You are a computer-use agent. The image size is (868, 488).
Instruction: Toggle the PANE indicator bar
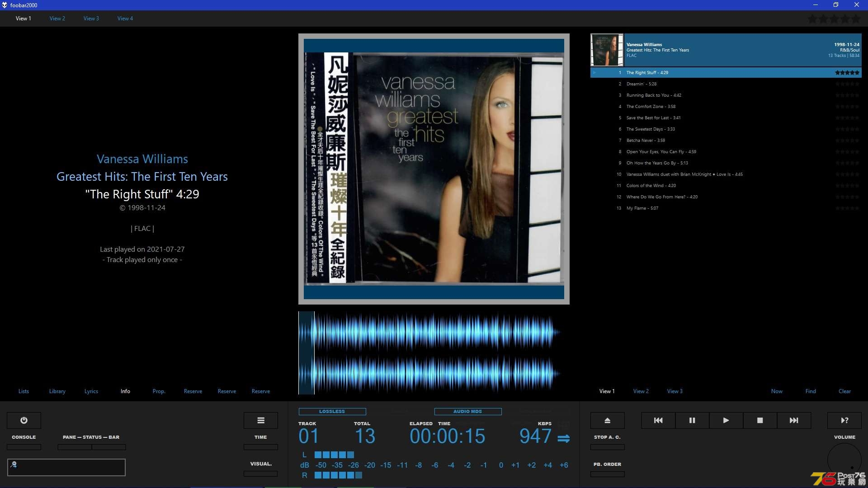coord(75,447)
